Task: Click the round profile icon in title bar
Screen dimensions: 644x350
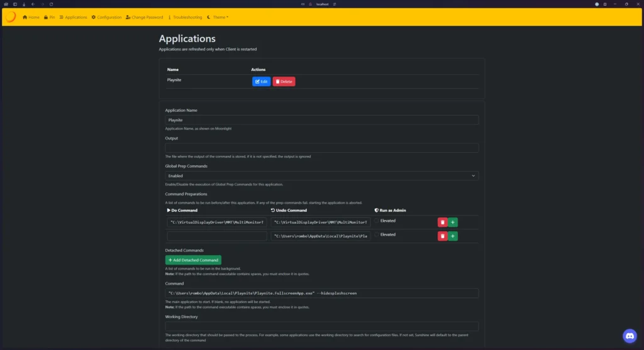Action: [x=597, y=4]
